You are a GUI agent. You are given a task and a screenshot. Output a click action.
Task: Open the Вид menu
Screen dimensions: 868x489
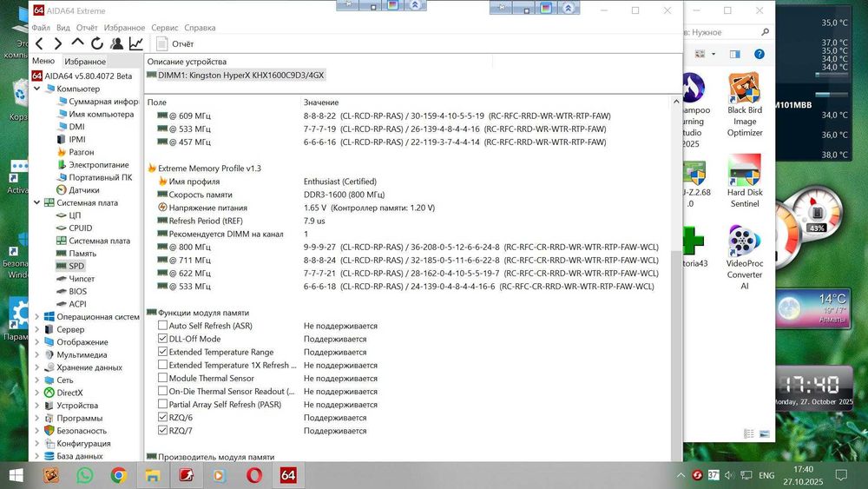pyautogui.click(x=63, y=28)
